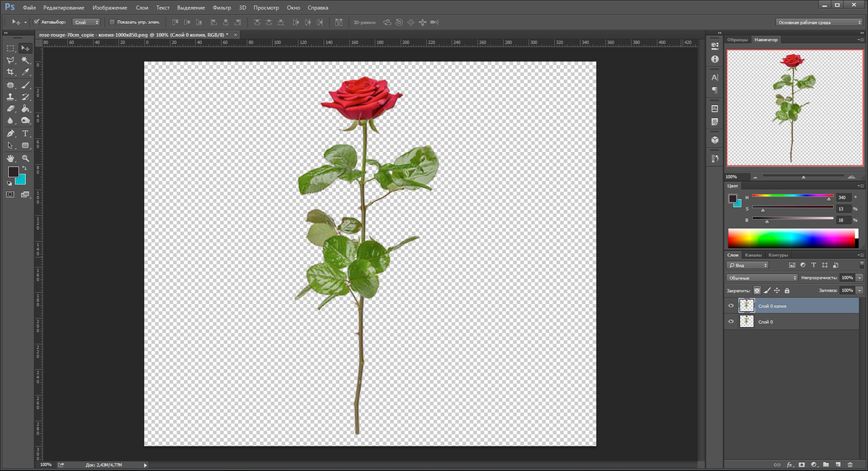The width and height of the screenshot is (868, 471).
Task: Select the Clone Stamp tool
Action: tap(10, 96)
